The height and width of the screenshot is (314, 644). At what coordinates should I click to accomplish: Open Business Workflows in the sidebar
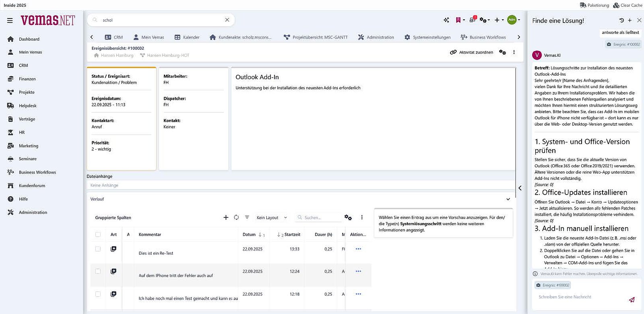coord(37,172)
